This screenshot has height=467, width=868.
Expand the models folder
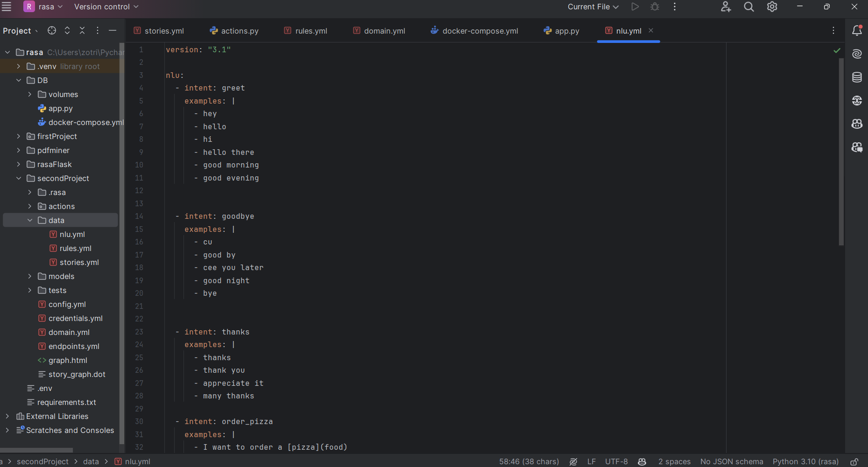[30, 276]
